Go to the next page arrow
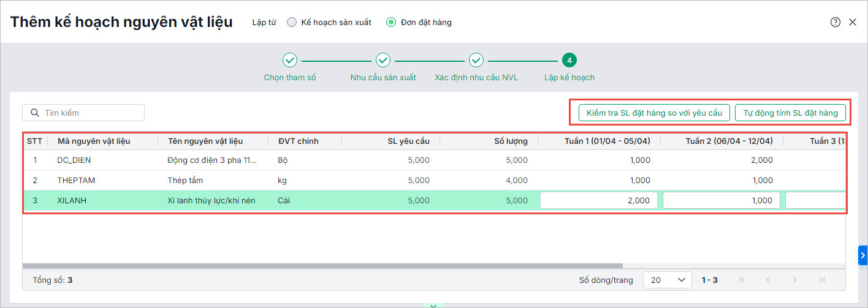The width and height of the screenshot is (868, 308). coord(795,280)
